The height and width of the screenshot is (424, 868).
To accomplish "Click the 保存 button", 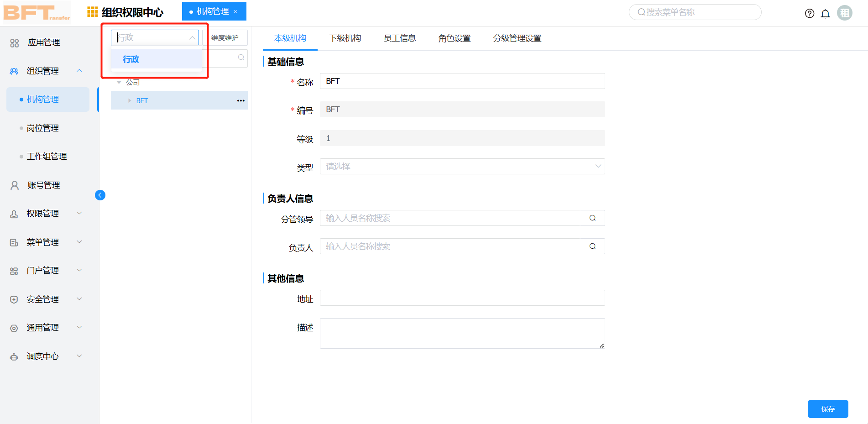I will [x=827, y=409].
